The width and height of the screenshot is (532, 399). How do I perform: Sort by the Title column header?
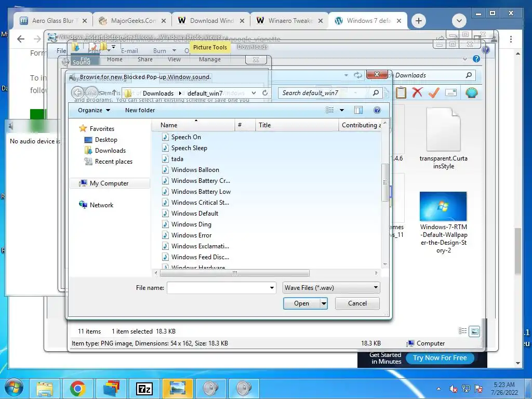297,125
